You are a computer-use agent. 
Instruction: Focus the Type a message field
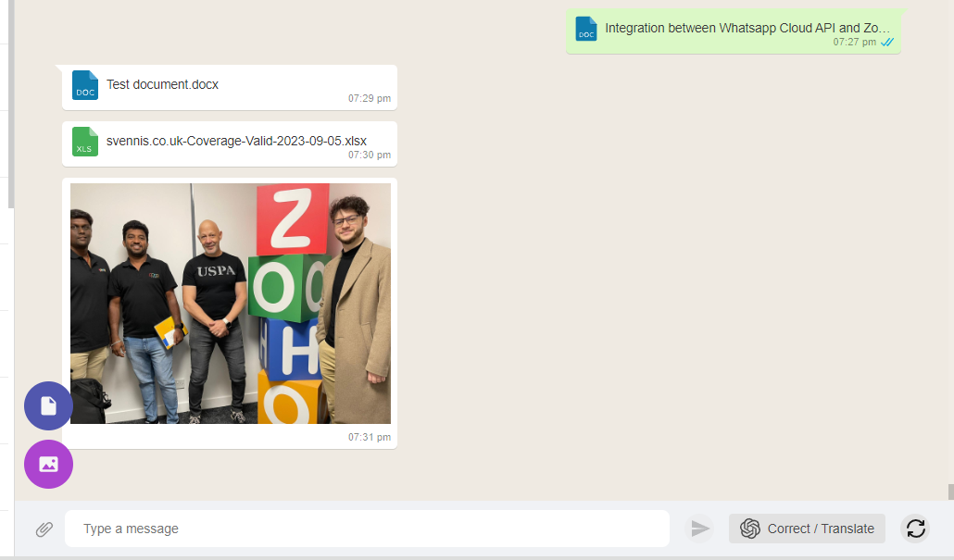367,529
